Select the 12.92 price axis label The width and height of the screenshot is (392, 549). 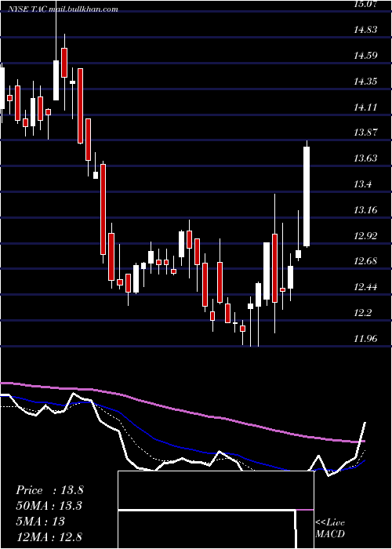(x=365, y=235)
